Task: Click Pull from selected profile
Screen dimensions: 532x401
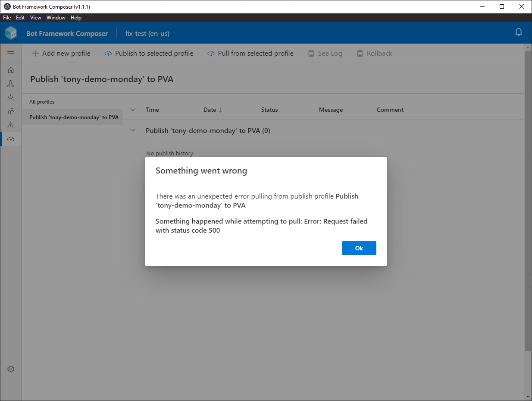Action: (250, 54)
